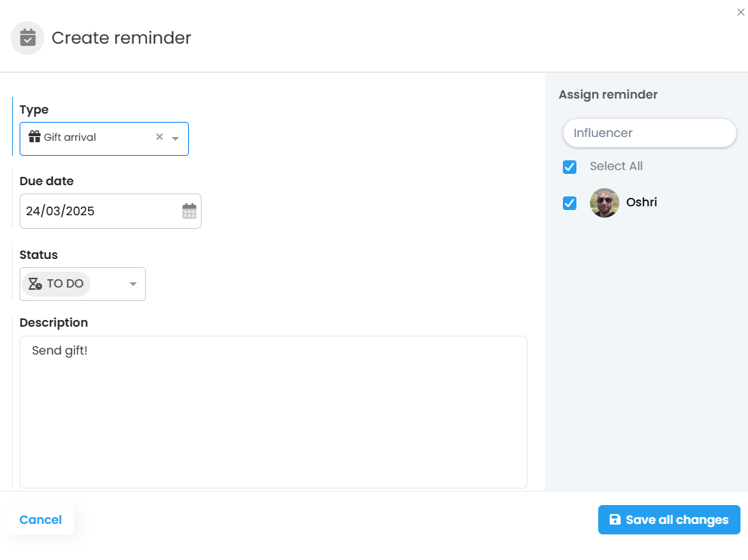This screenshot has height=560, width=748.
Task: Click the due date text field
Action: click(110, 211)
